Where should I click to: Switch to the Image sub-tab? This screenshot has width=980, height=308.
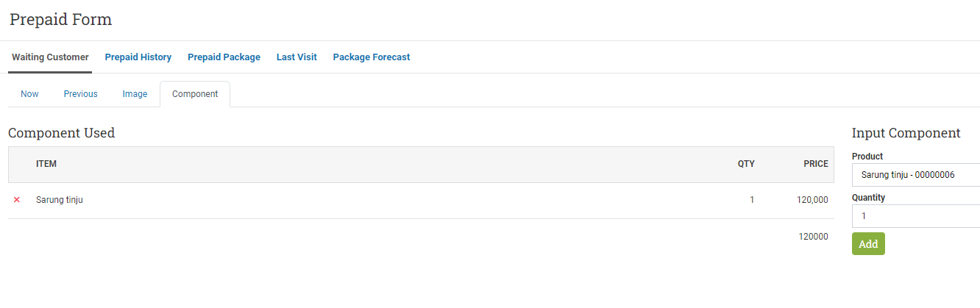135,94
